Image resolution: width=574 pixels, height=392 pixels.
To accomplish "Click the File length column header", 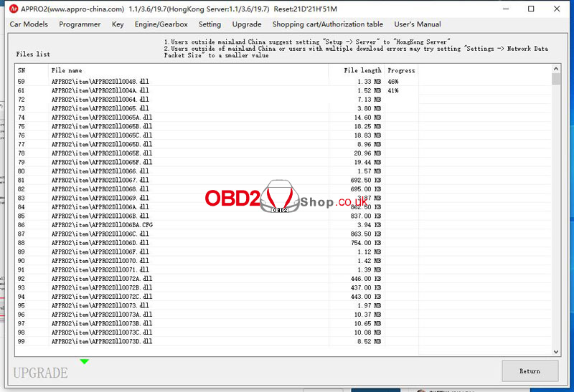I will (362, 71).
